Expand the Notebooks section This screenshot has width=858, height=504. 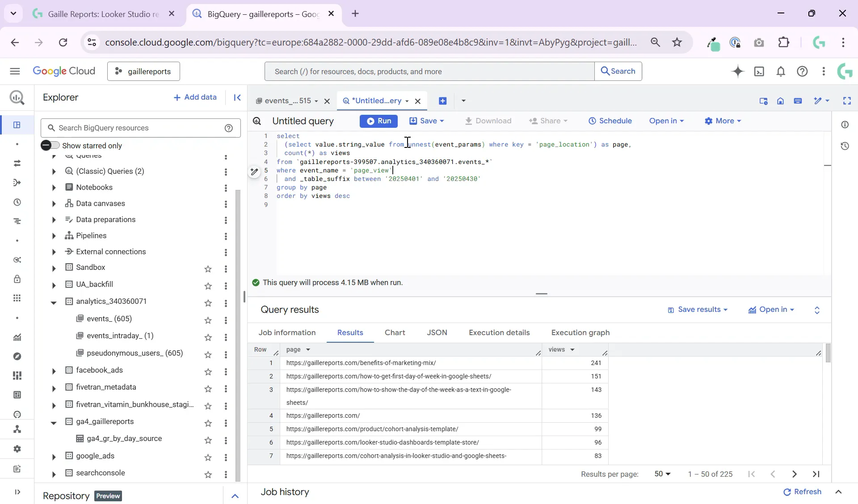tap(54, 188)
